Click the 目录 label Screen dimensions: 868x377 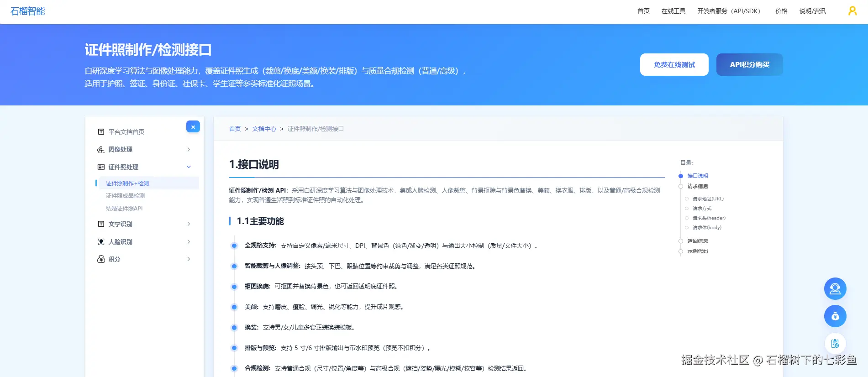[687, 163]
